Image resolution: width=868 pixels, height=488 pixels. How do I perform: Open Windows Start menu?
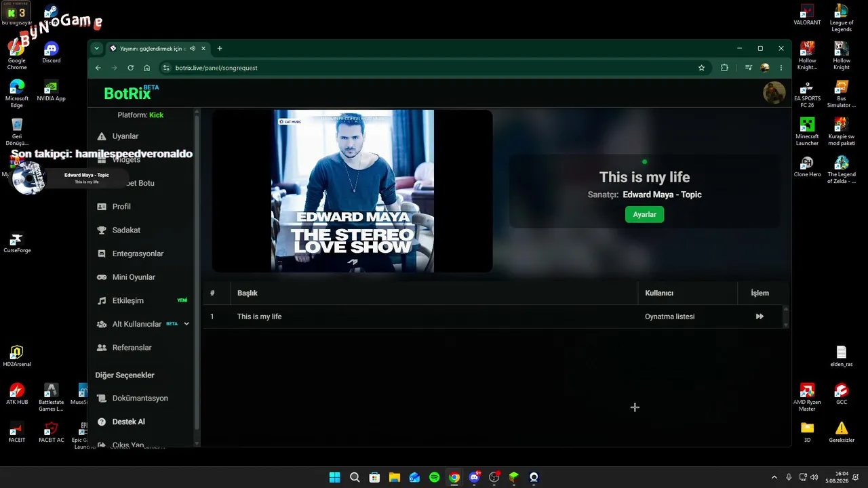pyautogui.click(x=334, y=477)
